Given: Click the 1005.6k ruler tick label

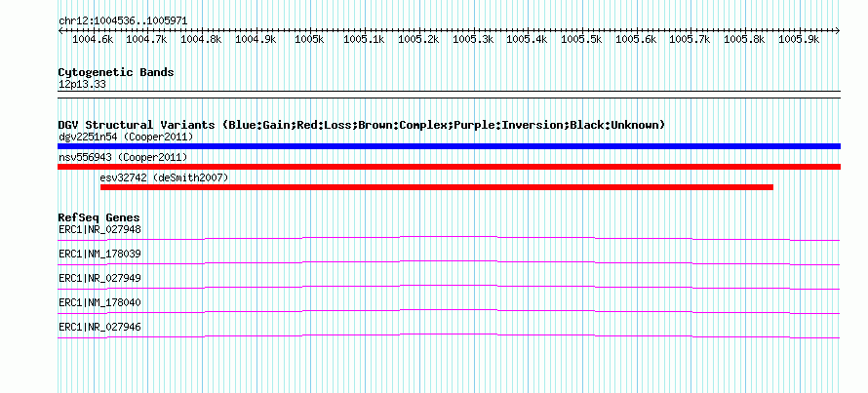Looking at the screenshot, I should [636, 39].
